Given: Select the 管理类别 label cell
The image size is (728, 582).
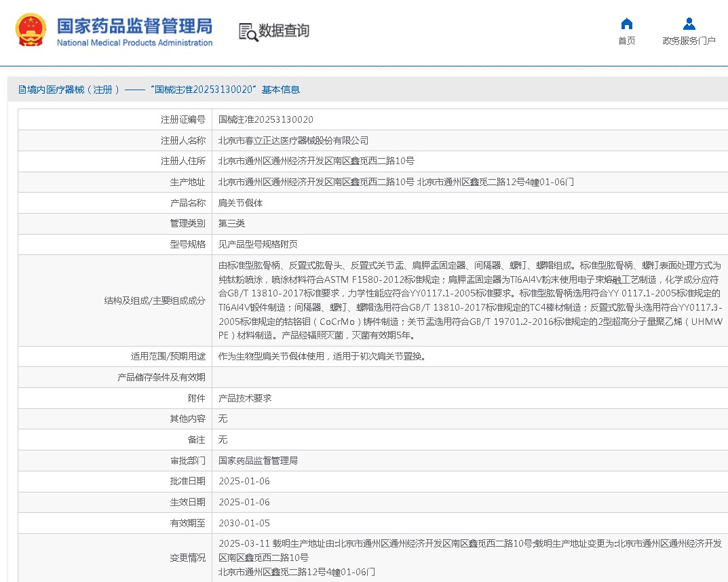Looking at the screenshot, I should tap(115, 223).
